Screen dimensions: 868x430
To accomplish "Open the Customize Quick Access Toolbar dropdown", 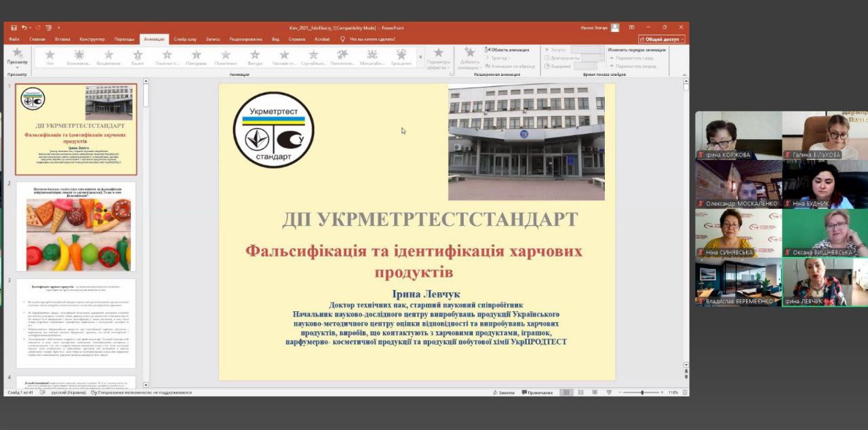I will (x=58, y=28).
